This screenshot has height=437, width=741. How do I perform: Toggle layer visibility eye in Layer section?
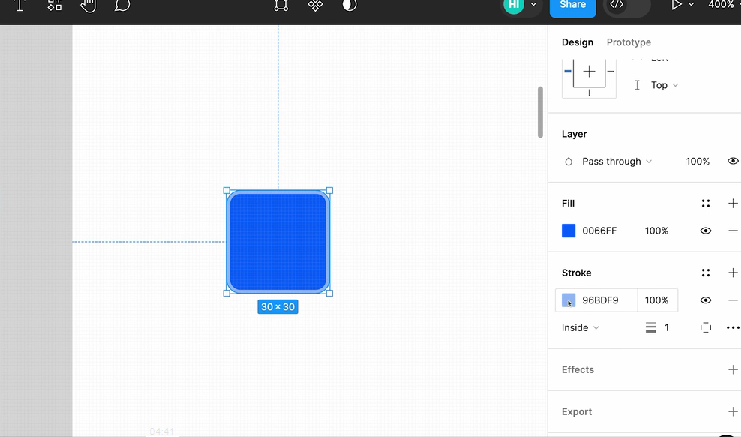coord(733,161)
